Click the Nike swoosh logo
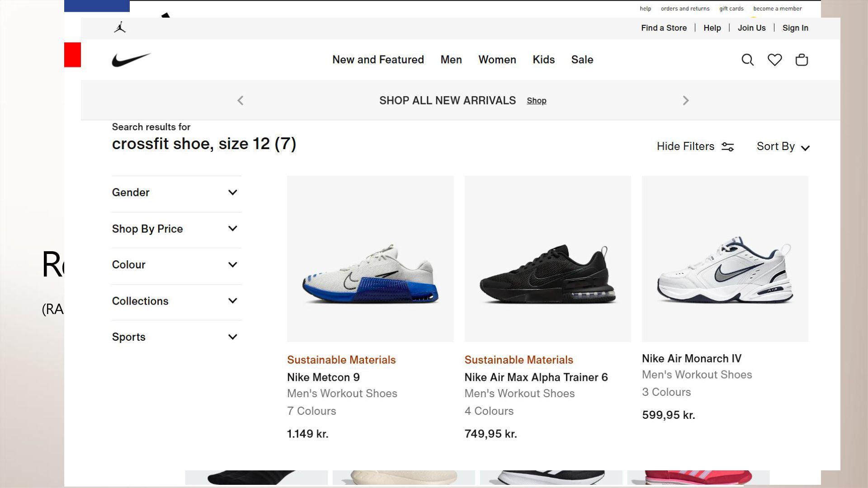 tap(131, 60)
